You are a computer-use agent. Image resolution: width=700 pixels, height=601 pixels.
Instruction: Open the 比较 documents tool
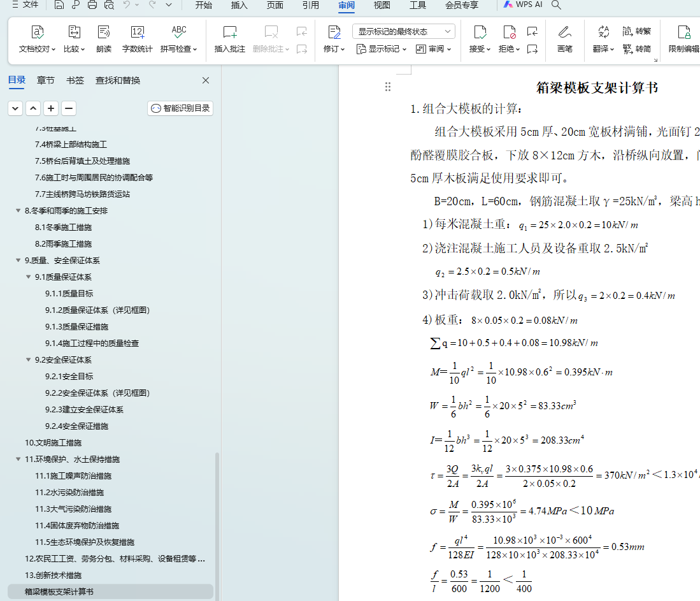click(74, 40)
